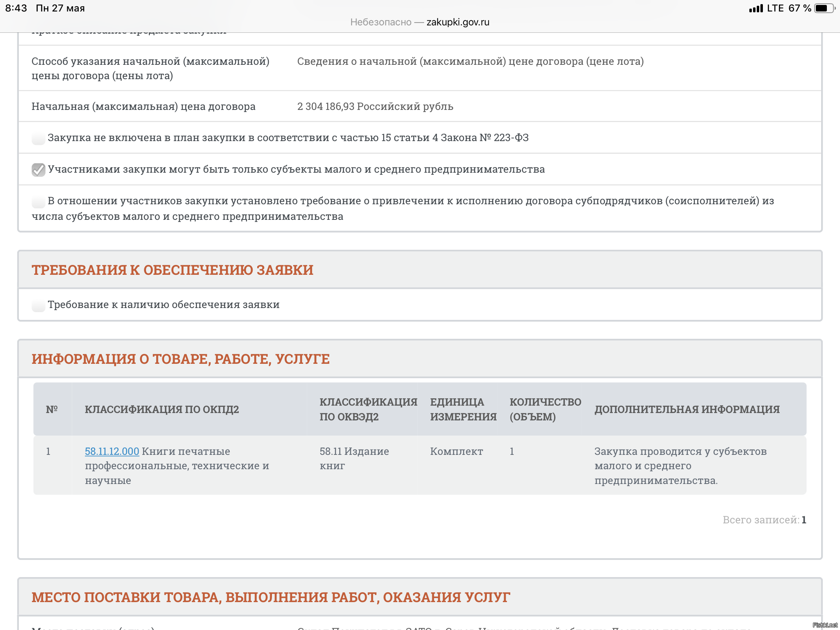Viewport: 840px width, 630px height.
Task: Click 'Классификация по ОКПД2' column header
Action: [162, 409]
